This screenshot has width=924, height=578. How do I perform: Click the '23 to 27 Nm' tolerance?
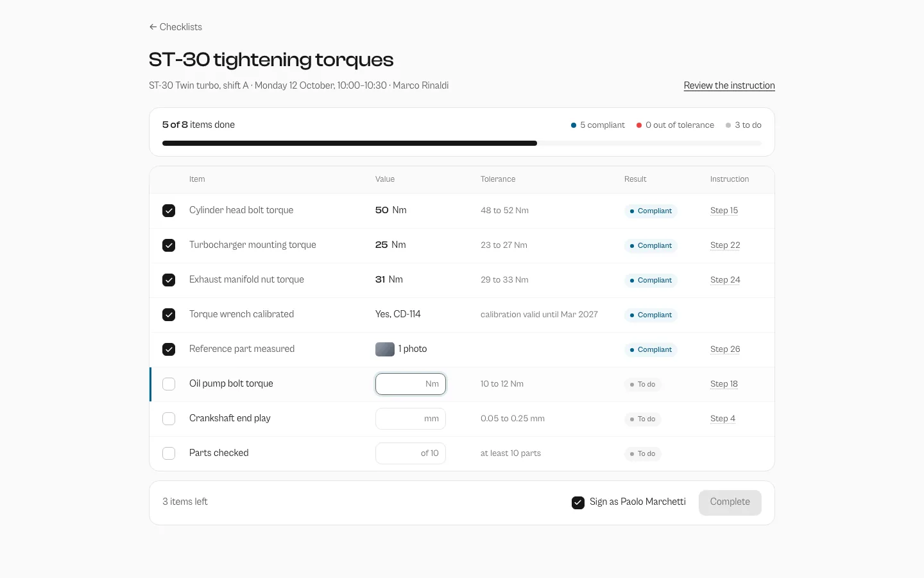[x=504, y=245]
